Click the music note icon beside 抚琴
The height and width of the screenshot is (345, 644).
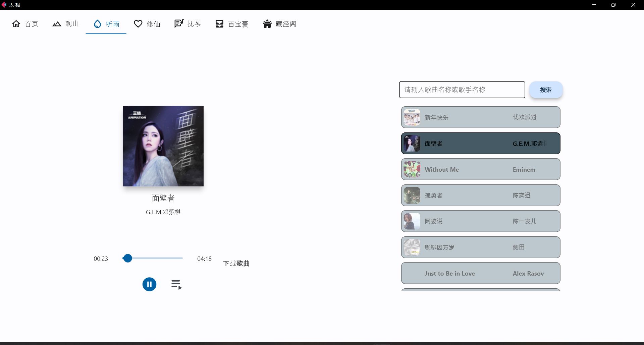179,24
